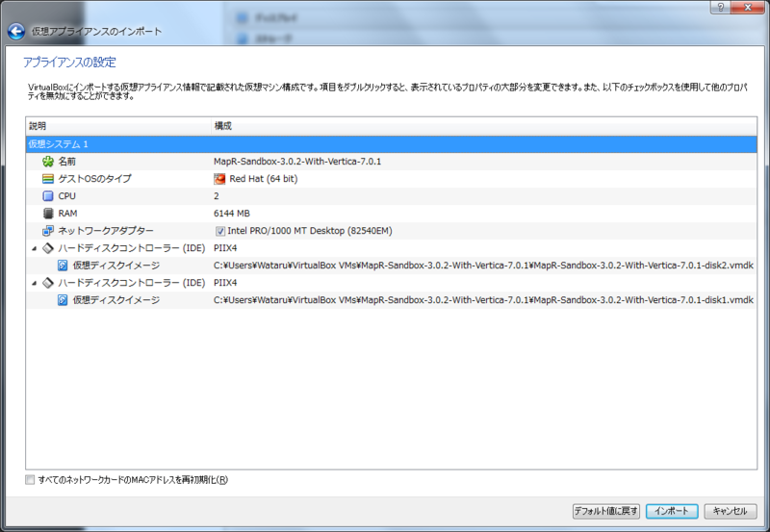Viewport: 770px width, 532px height.
Task: Click the CPU chip icon
Action: click(x=47, y=196)
